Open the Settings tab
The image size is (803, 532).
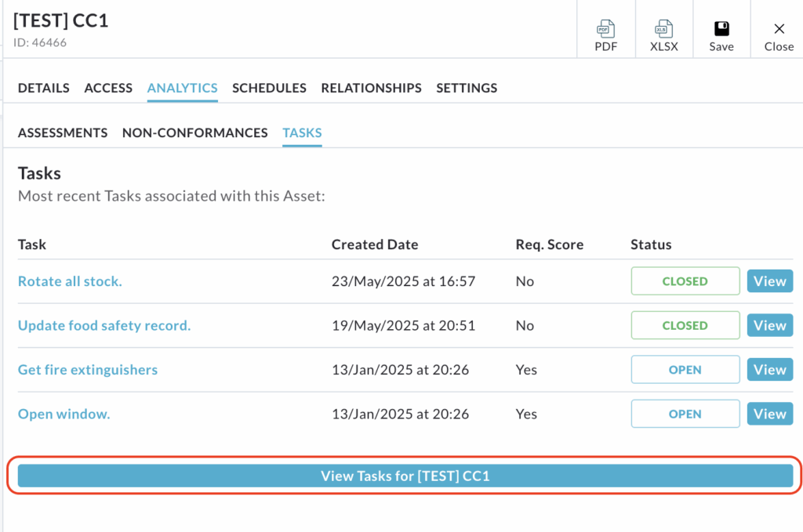(467, 88)
